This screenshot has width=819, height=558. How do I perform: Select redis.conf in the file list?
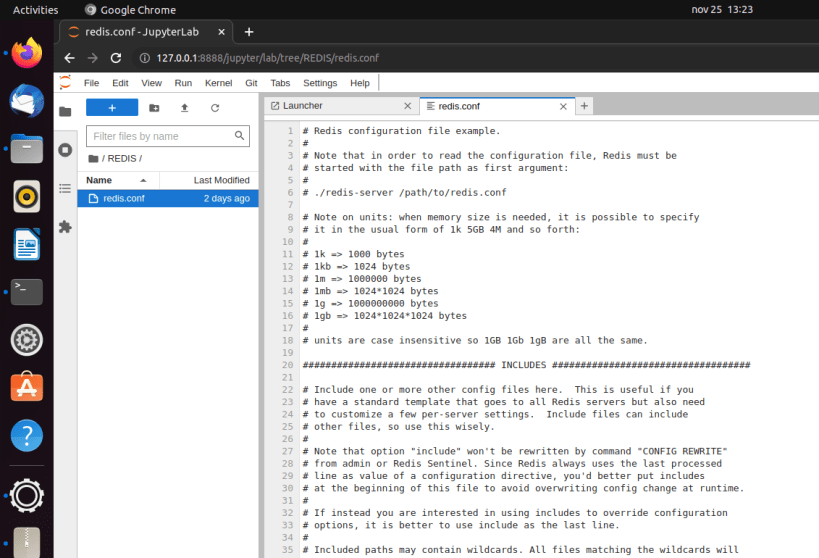(168, 199)
